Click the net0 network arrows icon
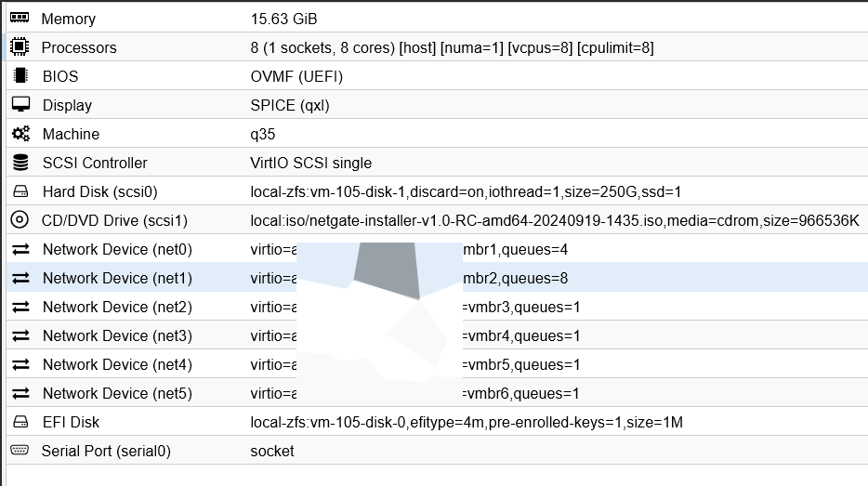868x486 pixels. click(20, 249)
